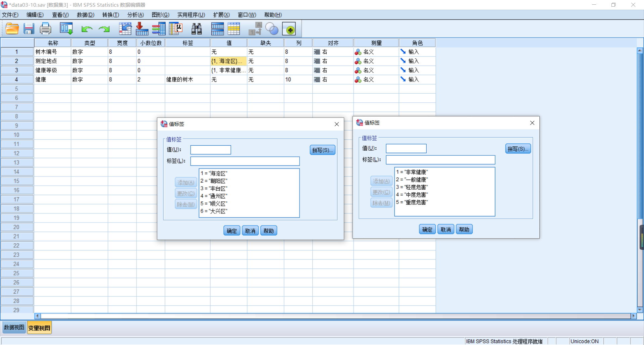Image resolution: width=644 pixels, height=345 pixels.
Task: Open data document folder icon
Action: coord(12,29)
